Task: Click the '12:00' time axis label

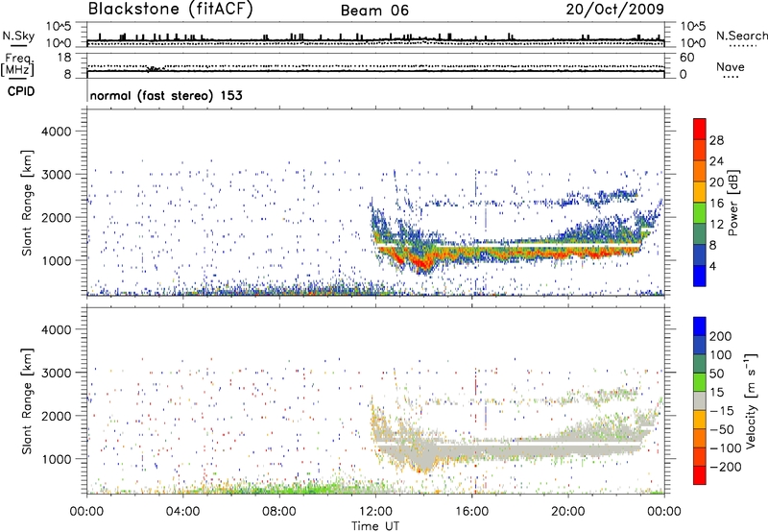Action: click(375, 512)
